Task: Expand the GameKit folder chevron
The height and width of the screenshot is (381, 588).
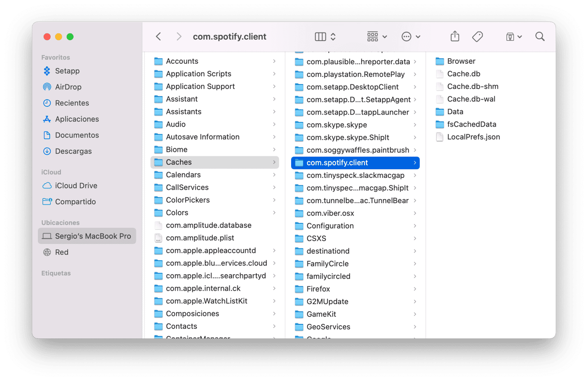Action: (415, 314)
